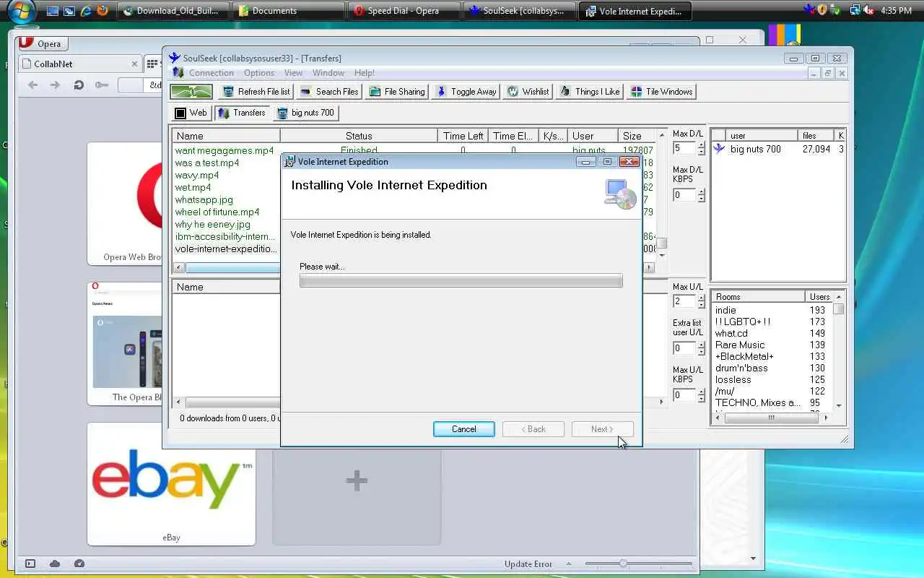The image size is (924, 578).
Task: Open File Sharing in SoulSeek toolbar
Action: pyautogui.click(x=397, y=92)
